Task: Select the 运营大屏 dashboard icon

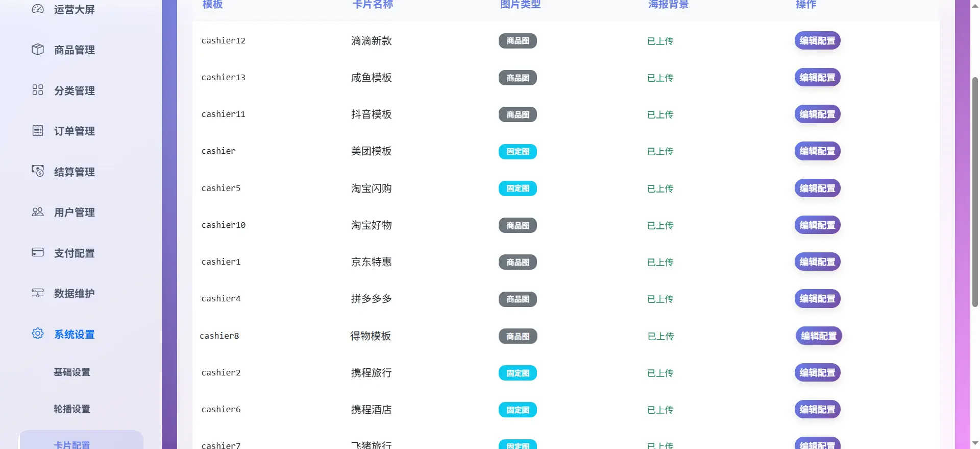Action: click(x=37, y=8)
